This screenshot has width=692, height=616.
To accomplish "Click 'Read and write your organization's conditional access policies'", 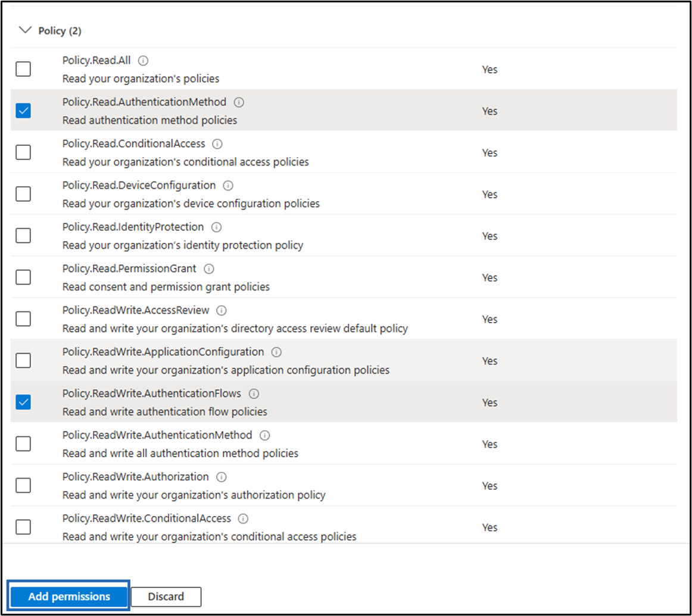I will tap(209, 537).
